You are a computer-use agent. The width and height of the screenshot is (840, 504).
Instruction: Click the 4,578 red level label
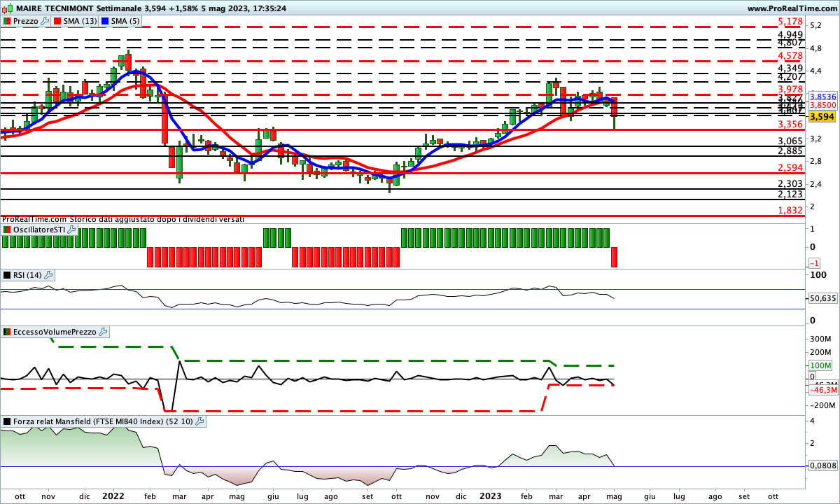[x=790, y=55]
